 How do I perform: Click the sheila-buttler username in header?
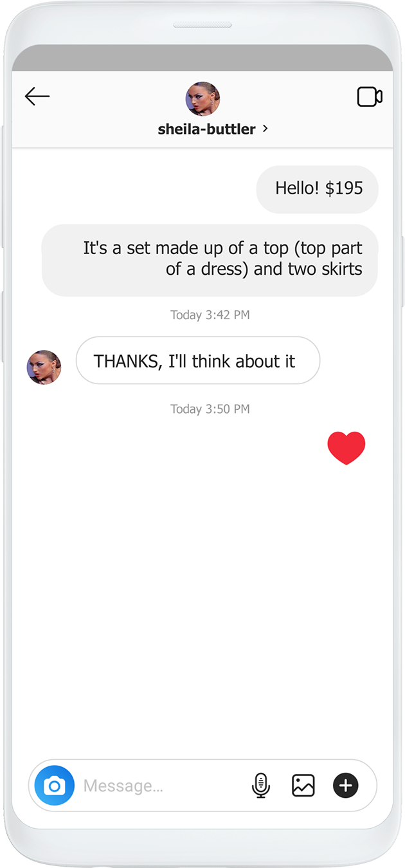coord(206,129)
